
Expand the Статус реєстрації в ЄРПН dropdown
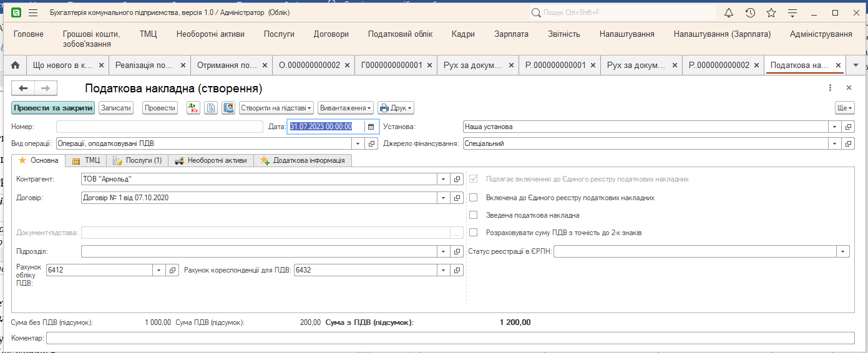[844, 251]
